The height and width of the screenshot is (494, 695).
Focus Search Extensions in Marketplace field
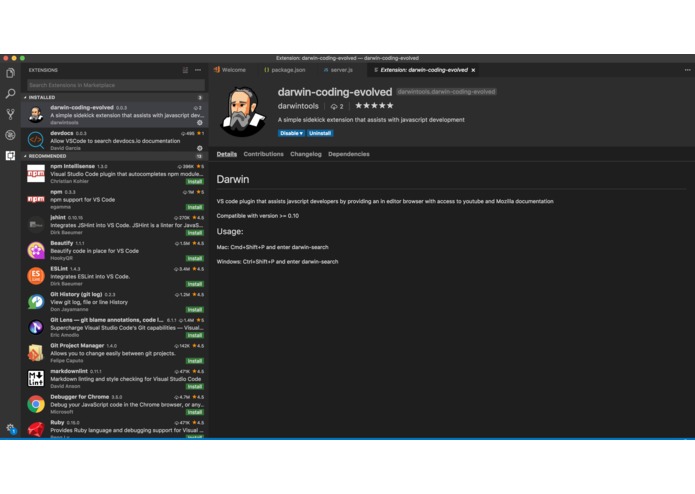[116, 85]
